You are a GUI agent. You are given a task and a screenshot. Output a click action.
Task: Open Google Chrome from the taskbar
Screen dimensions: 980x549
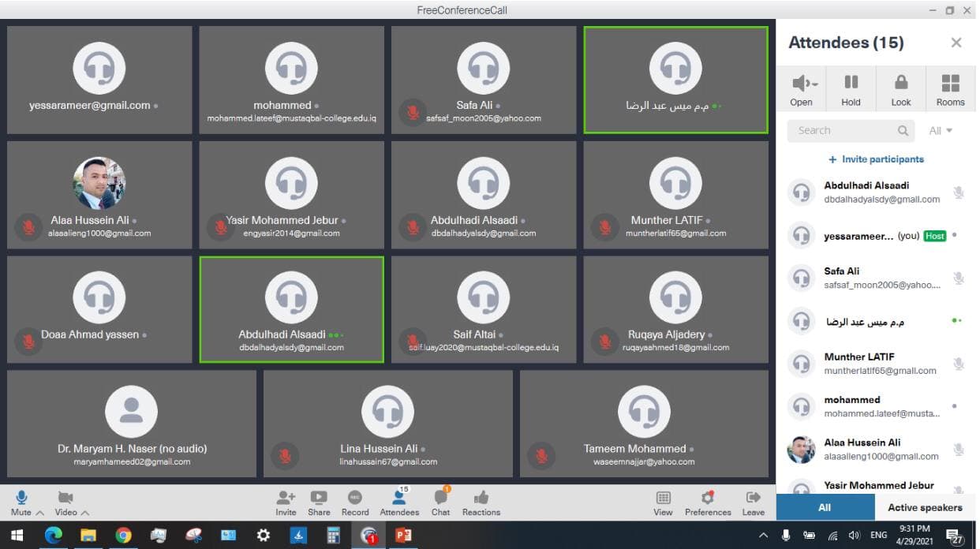(123, 536)
